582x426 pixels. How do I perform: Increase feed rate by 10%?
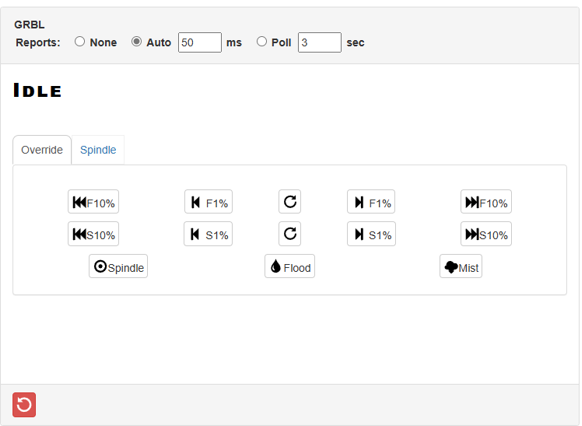pyautogui.click(x=486, y=202)
